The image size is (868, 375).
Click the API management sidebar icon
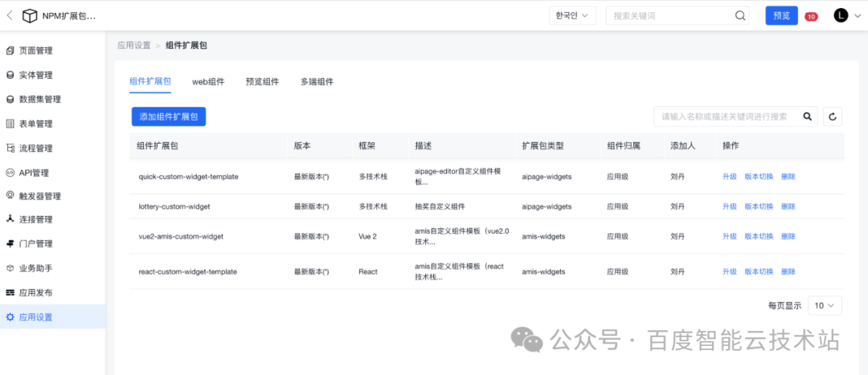(10, 173)
